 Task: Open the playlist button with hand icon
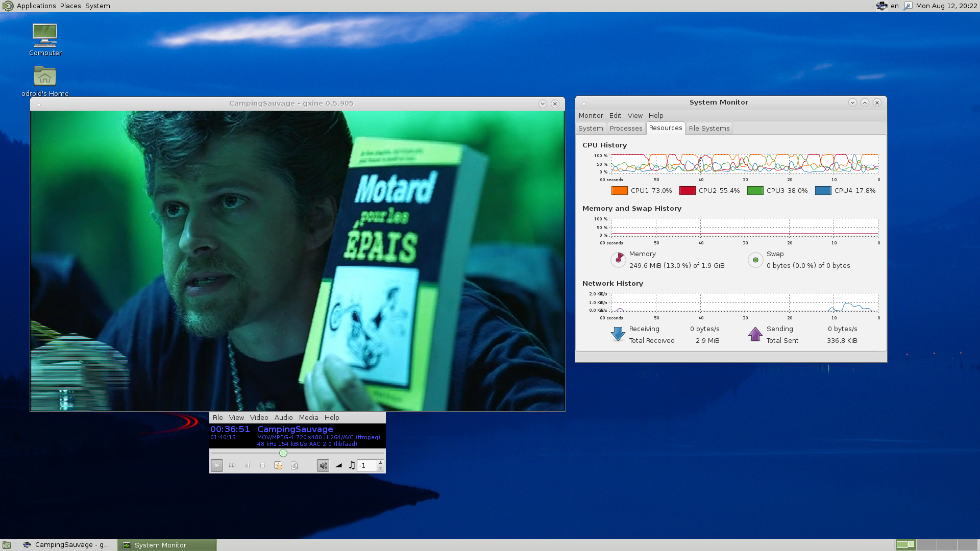pos(278,465)
